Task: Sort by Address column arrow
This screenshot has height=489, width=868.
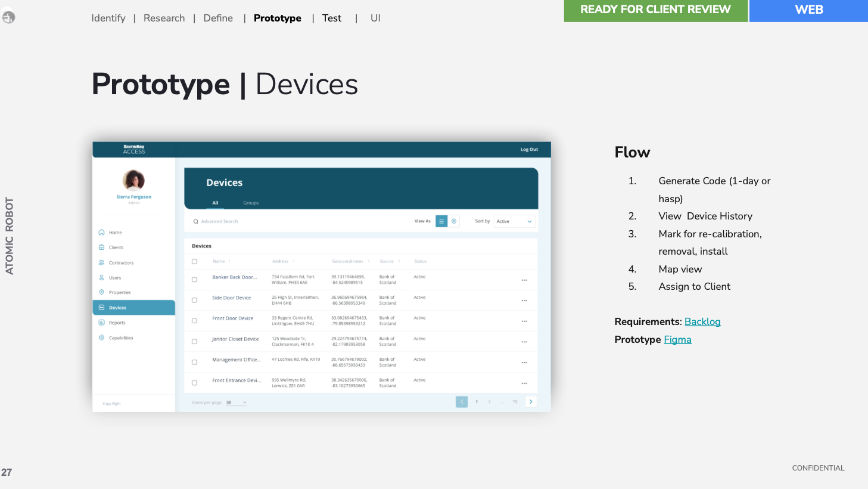Action: (x=294, y=261)
